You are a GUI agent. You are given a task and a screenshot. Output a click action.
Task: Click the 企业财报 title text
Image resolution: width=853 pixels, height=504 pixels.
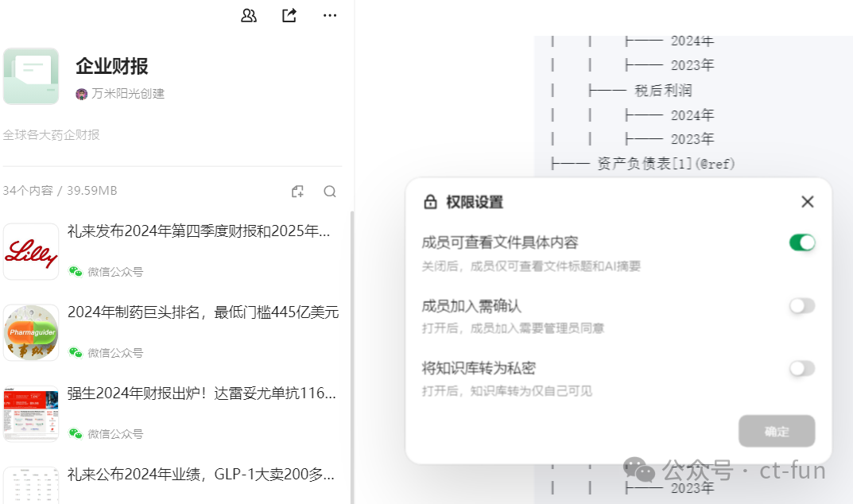click(111, 66)
